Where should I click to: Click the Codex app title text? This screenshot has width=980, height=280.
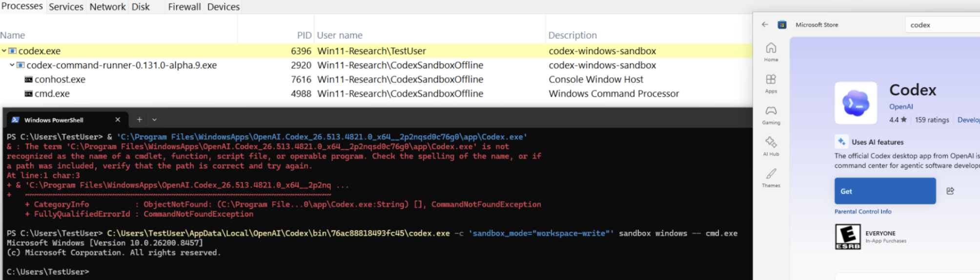pyautogui.click(x=913, y=90)
